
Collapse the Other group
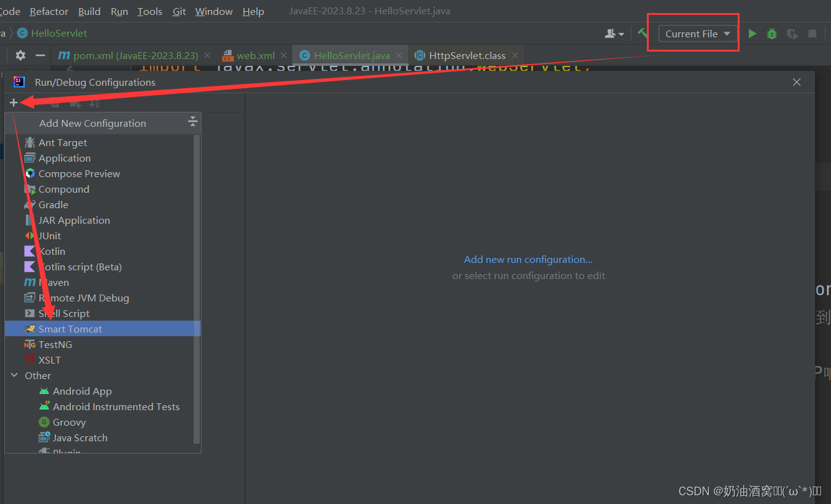pyautogui.click(x=14, y=375)
